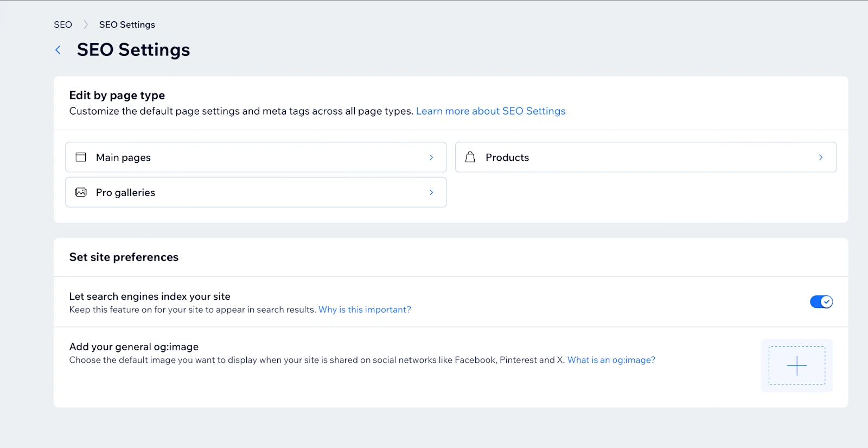
Task: Click the breadcrumb separator chevron
Action: point(86,24)
